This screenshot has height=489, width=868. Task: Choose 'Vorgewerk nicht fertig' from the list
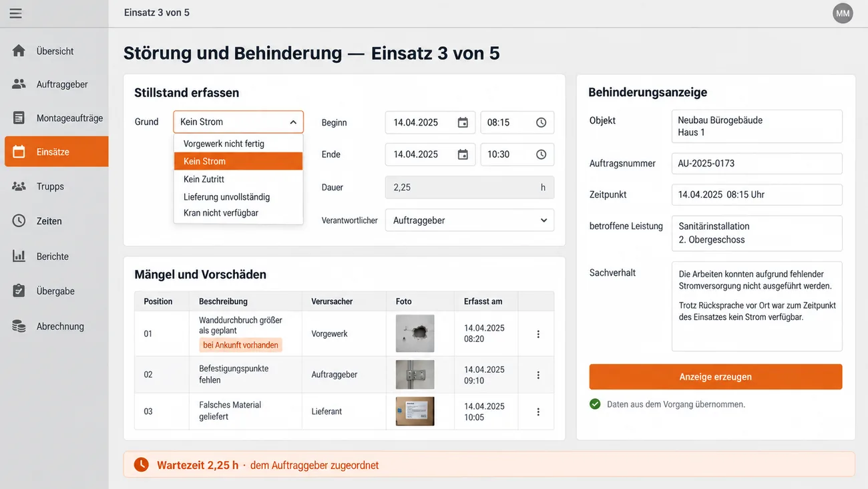pos(238,144)
